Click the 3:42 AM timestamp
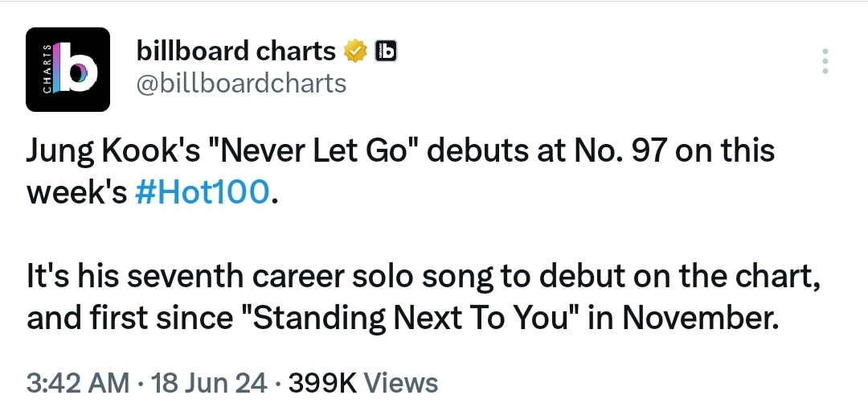868x420 pixels. [78, 383]
